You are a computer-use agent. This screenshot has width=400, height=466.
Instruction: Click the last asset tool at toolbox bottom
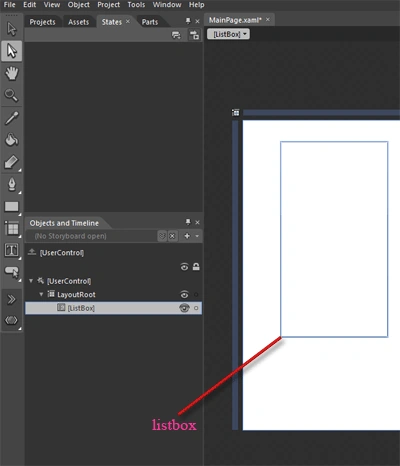[12, 320]
